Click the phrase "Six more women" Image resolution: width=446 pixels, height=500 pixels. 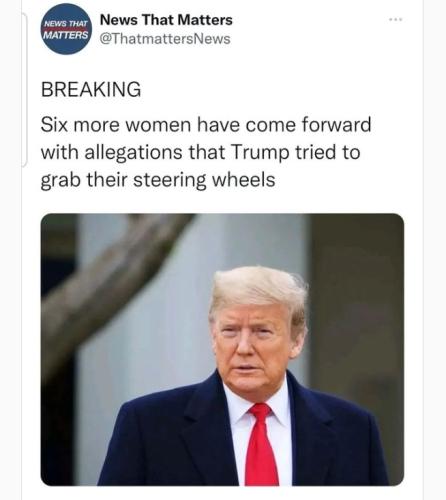pyautogui.click(x=116, y=125)
